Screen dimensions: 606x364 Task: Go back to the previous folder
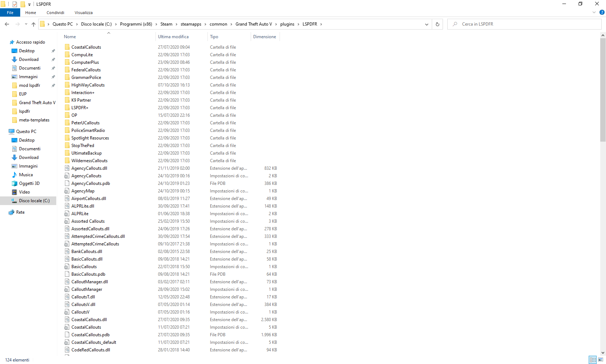point(7,24)
